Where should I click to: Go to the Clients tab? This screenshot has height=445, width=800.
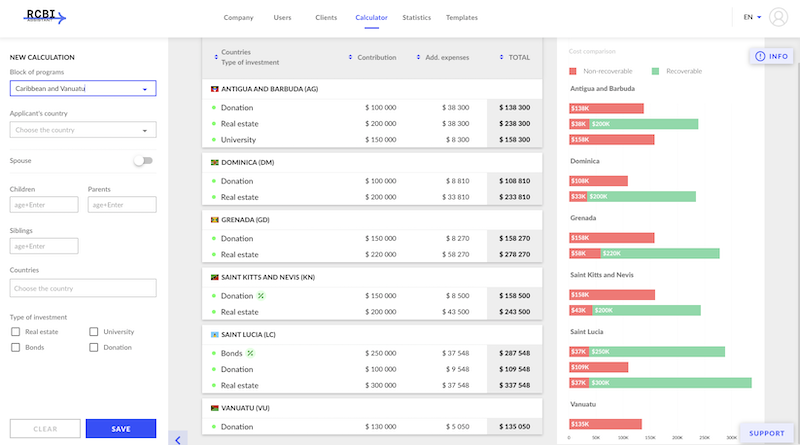(326, 17)
